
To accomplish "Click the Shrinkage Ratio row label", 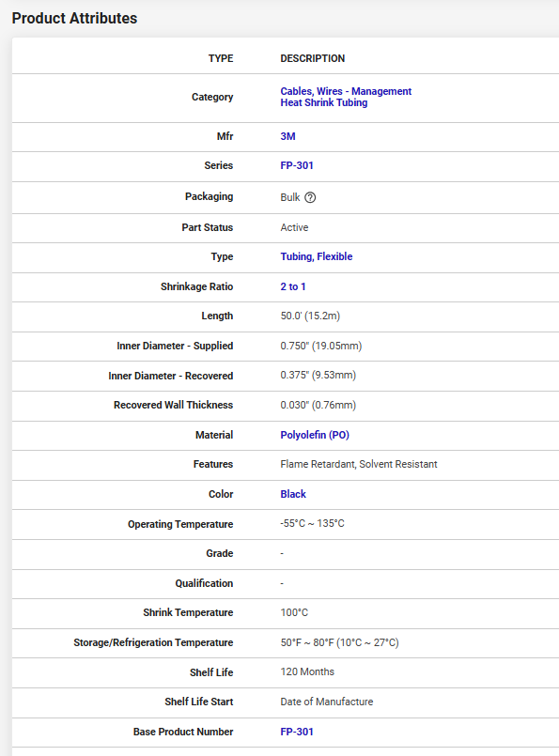I will click(196, 286).
